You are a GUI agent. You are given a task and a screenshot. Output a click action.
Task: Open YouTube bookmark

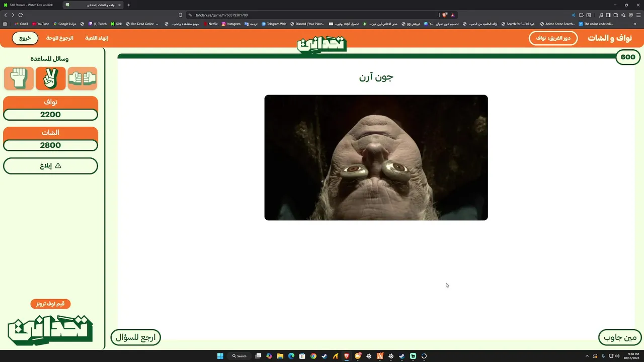point(41,24)
